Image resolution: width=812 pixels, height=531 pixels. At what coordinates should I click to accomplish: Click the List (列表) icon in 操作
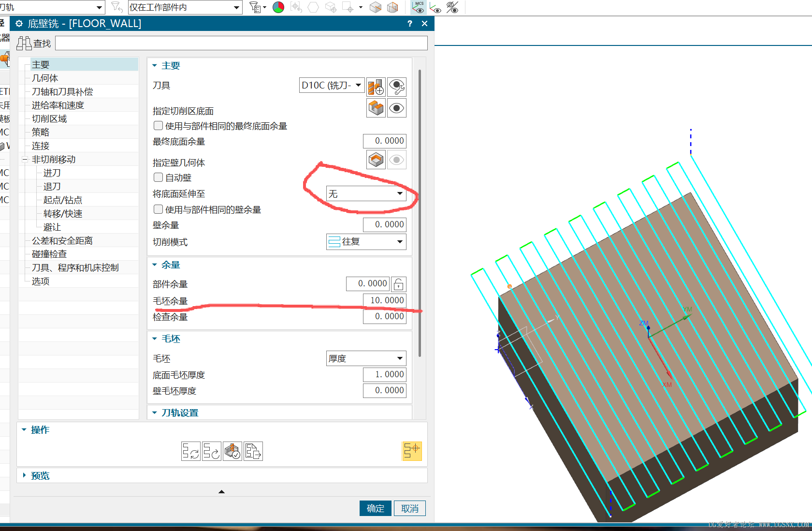253,451
